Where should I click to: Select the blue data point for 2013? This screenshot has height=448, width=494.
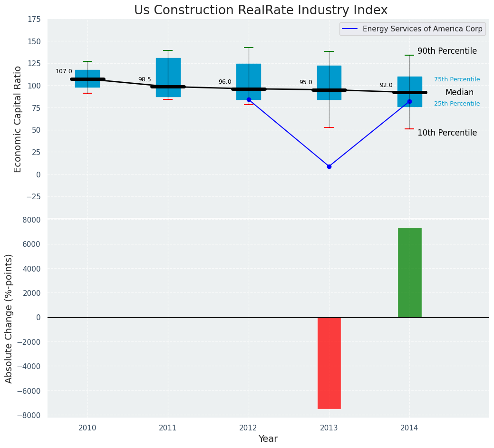329,166
